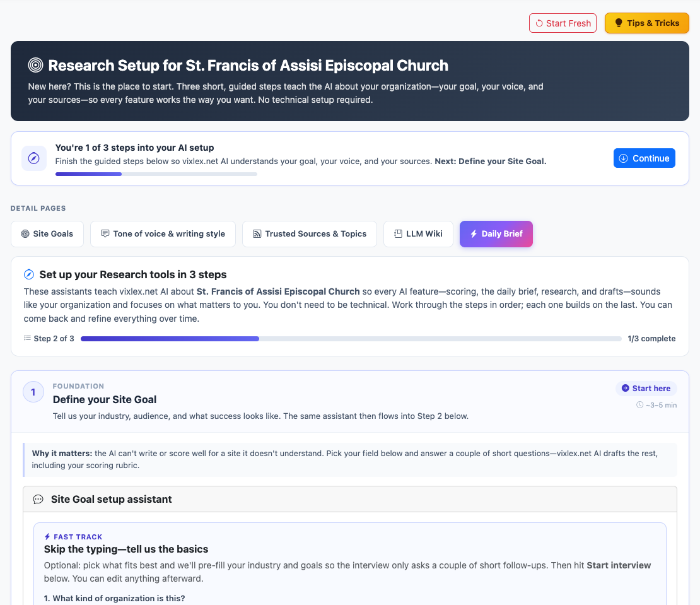Click the target icon beside Research Setup heading

click(x=36, y=65)
